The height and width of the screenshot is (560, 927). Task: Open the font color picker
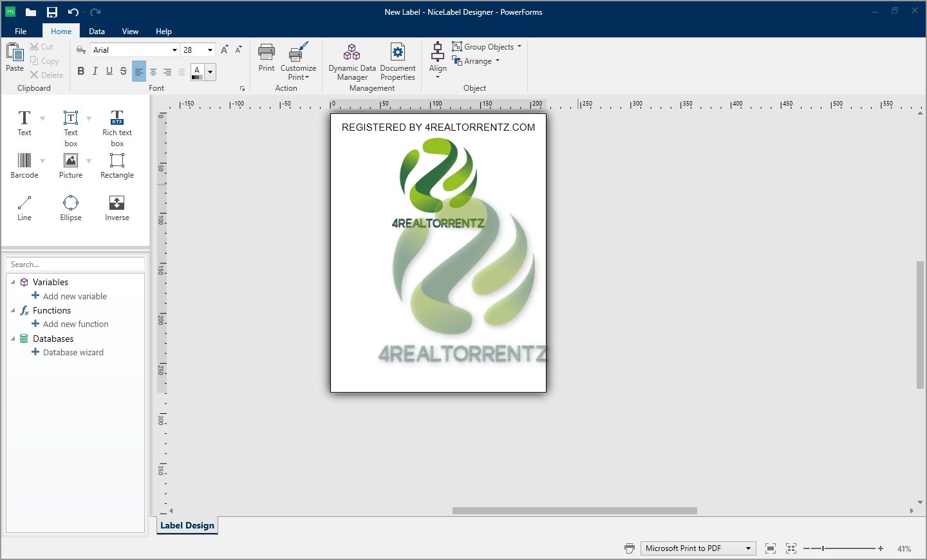tap(210, 71)
